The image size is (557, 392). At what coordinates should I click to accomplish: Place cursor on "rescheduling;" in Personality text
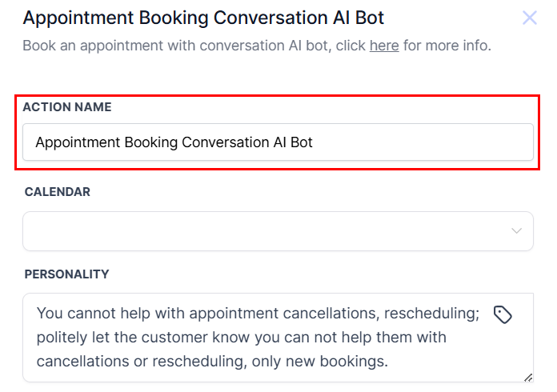437,314
